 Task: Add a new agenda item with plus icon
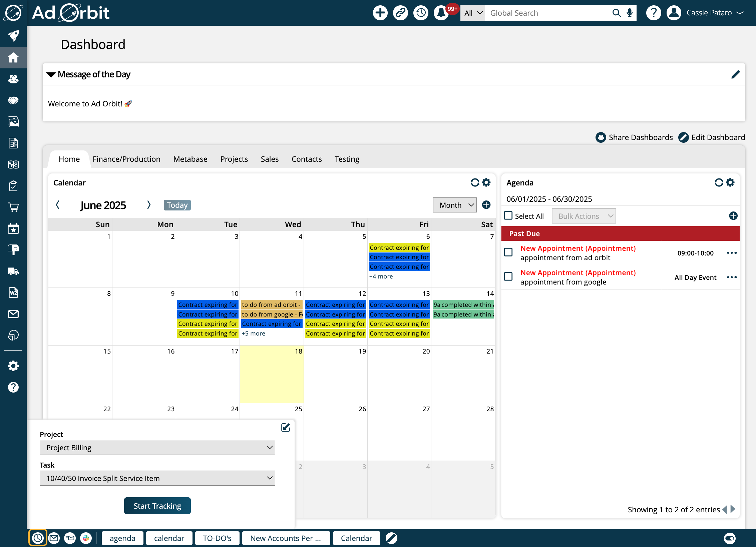tap(733, 216)
